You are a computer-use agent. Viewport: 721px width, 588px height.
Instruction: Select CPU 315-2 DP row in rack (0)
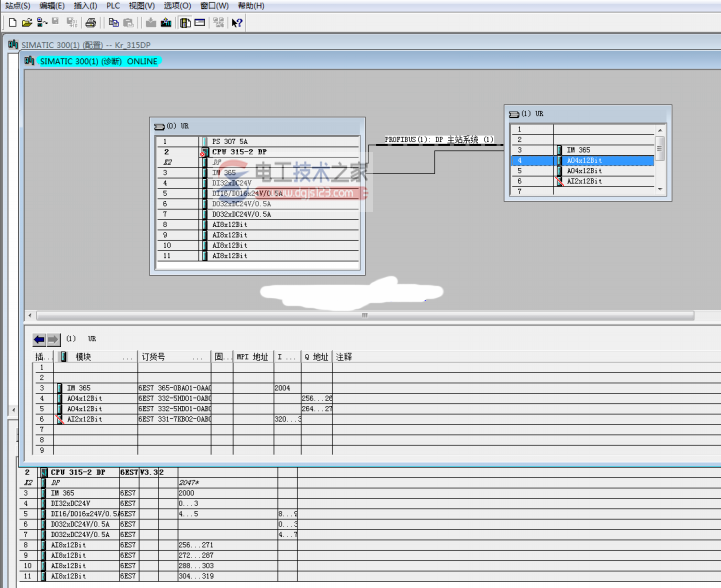pyautogui.click(x=258, y=152)
